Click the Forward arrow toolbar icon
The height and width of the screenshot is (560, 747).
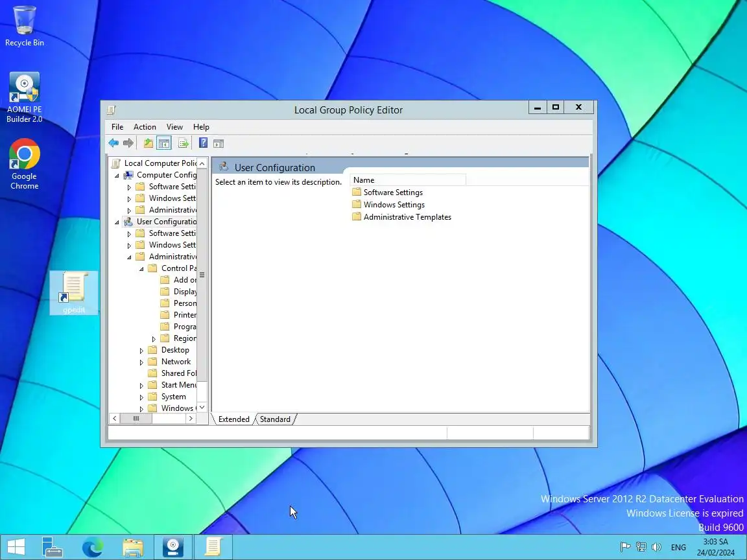click(128, 143)
